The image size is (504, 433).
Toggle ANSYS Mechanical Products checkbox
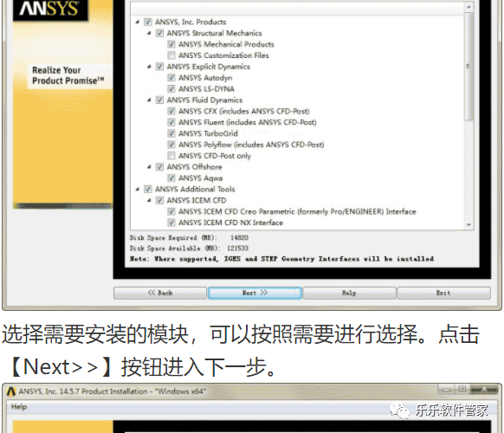coord(171,44)
